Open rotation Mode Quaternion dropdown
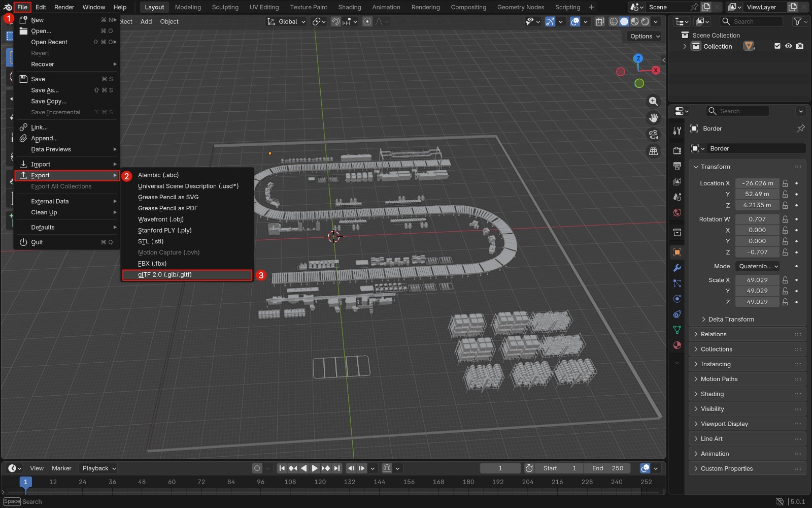812x508 pixels. pos(758,266)
